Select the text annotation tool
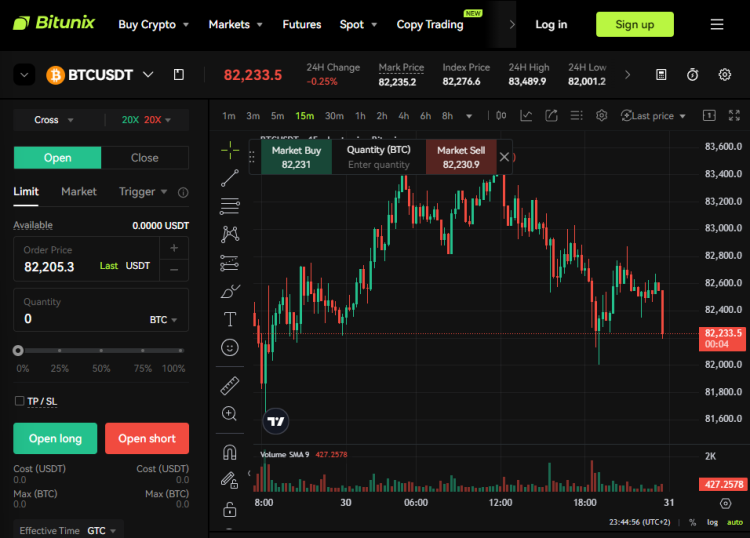This screenshot has width=750, height=538. (230, 319)
